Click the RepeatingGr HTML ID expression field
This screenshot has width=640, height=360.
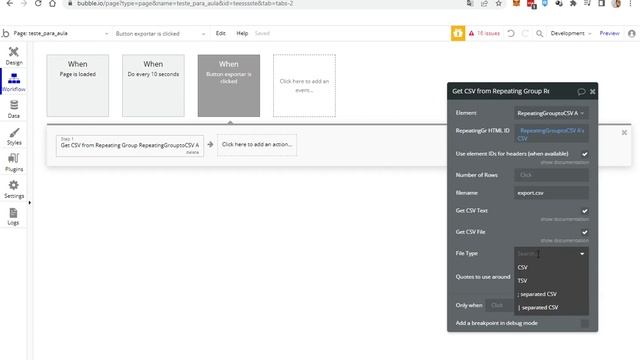(551, 134)
